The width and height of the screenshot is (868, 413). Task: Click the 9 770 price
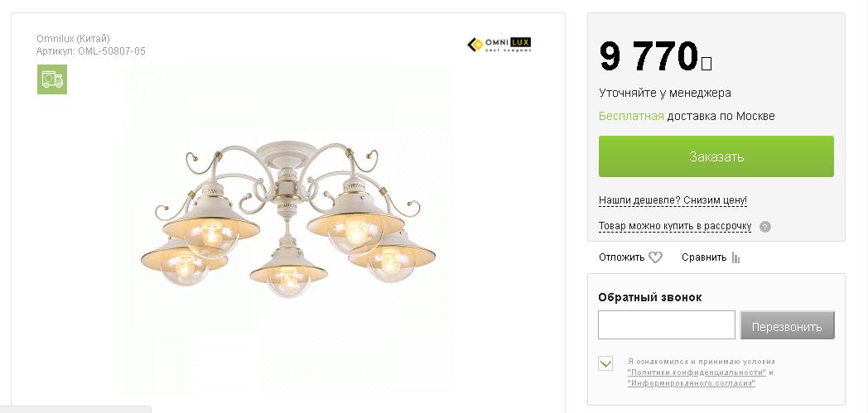click(649, 57)
